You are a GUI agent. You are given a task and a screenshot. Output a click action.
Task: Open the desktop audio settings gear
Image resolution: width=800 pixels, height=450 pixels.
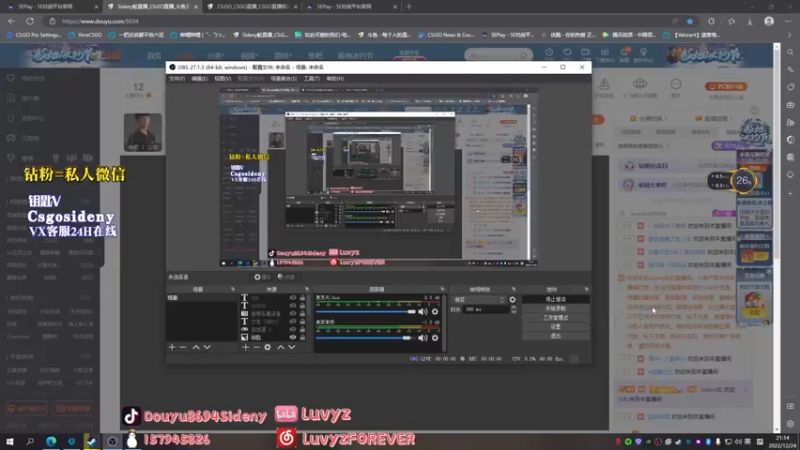tap(435, 337)
